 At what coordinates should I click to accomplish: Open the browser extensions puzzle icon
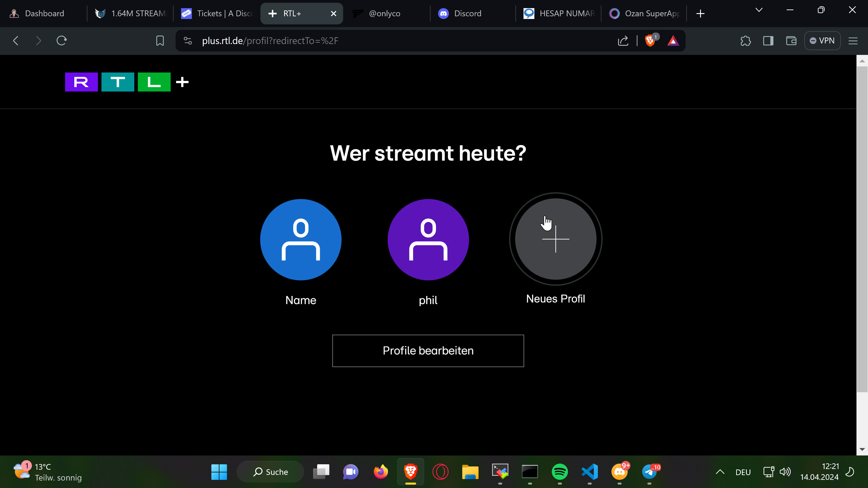[x=745, y=41]
